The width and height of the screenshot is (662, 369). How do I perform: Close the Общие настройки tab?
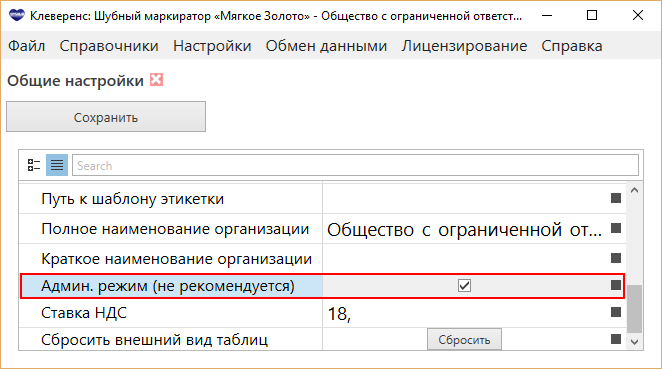pos(157,80)
